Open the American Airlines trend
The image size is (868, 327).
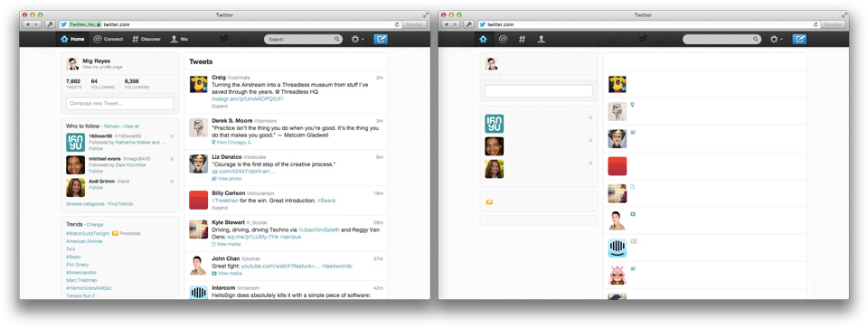(84, 241)
